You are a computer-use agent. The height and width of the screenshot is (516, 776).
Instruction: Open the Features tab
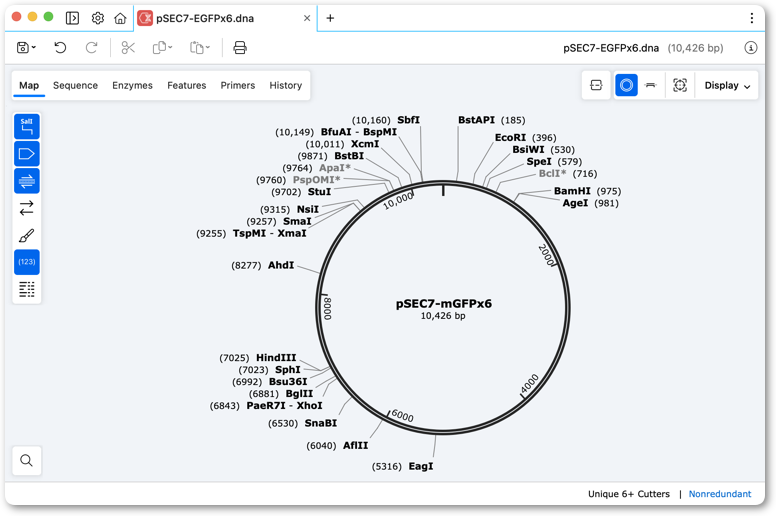[x=187, y=86]
